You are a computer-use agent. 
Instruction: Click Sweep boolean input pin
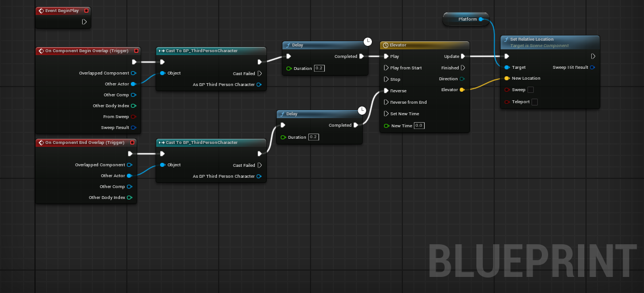pos(507,89)
